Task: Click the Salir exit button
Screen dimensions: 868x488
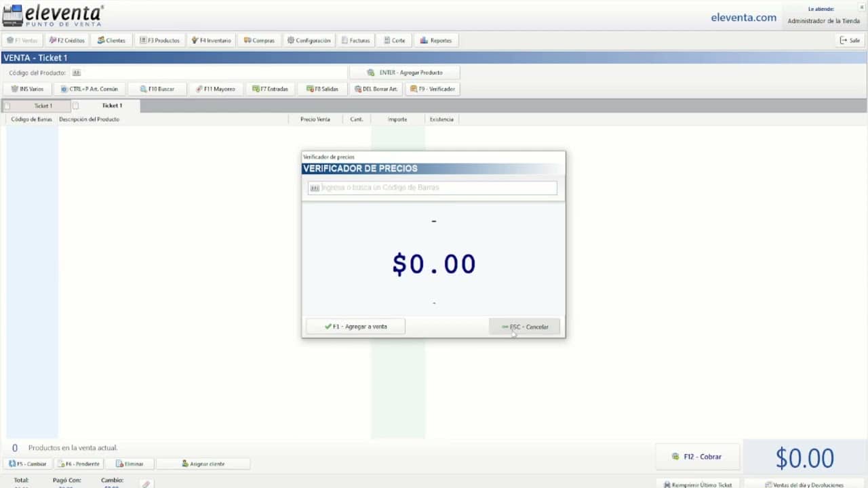Action: (x=850, y=41)
